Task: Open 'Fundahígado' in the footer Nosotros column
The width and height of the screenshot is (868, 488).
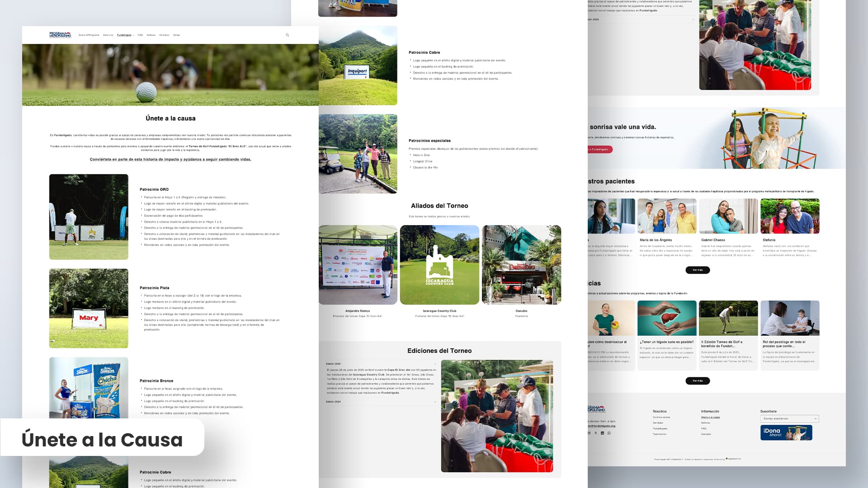Action: 660,428
